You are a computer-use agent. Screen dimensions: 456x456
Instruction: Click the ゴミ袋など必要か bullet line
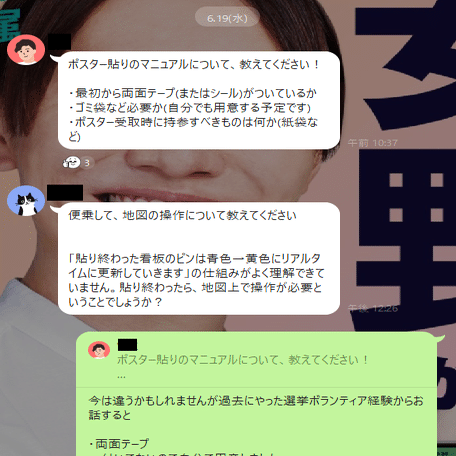(x=189, y=108)
